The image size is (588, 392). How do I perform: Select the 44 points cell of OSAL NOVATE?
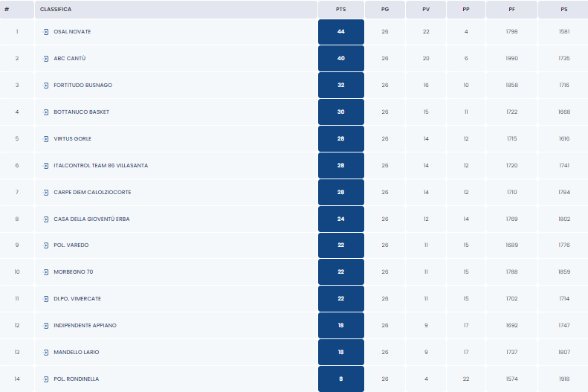point(341,32)
